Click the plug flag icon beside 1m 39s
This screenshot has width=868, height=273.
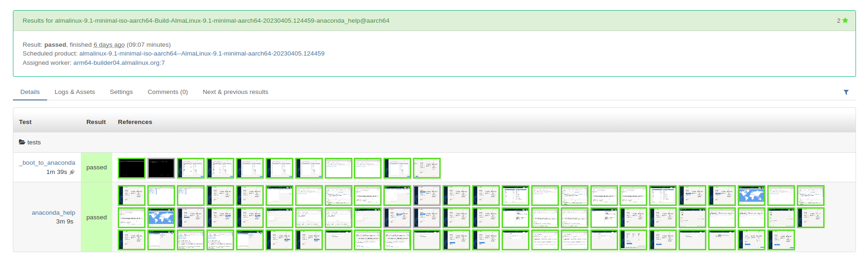72,172
